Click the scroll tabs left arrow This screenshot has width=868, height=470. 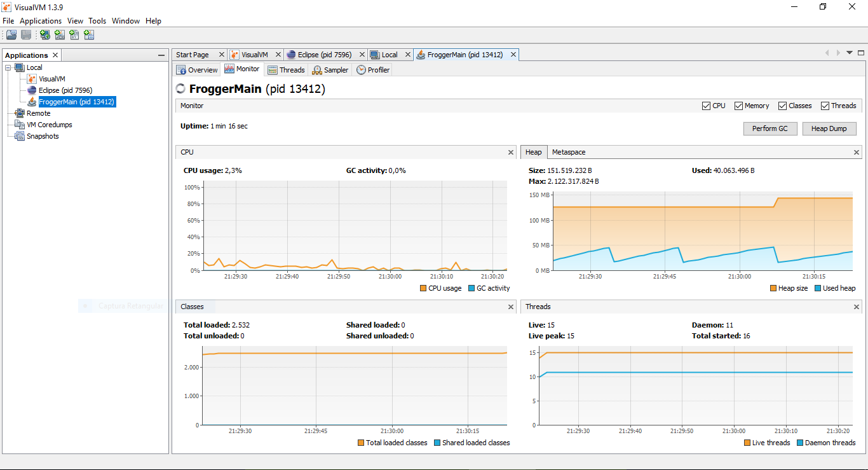(827, 53)
